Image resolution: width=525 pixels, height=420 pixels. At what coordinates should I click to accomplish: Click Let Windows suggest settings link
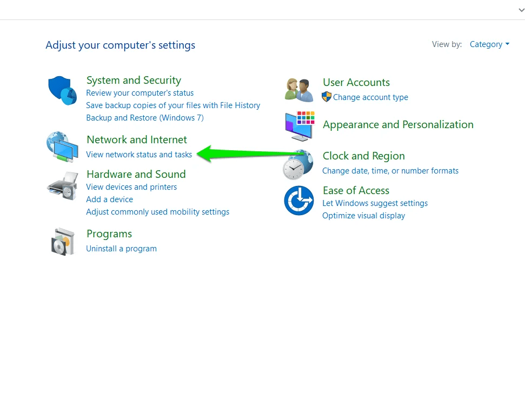click(x=375, y=203)
